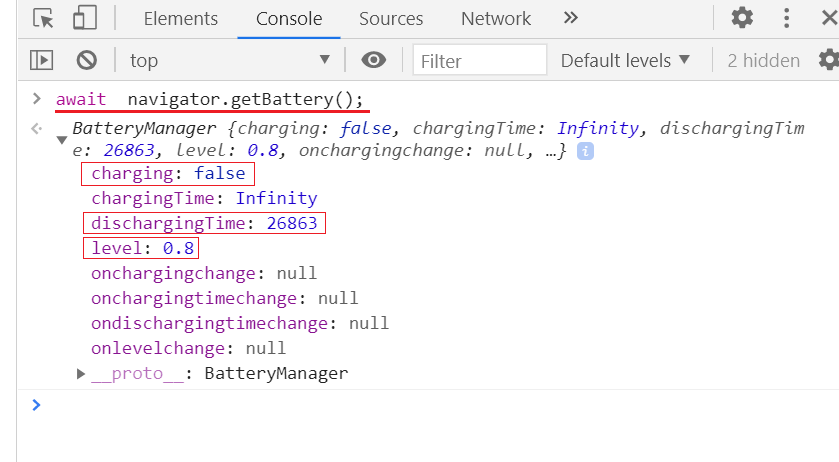
Task: Click the BatteryManager summary text
Action: (438, 140)
